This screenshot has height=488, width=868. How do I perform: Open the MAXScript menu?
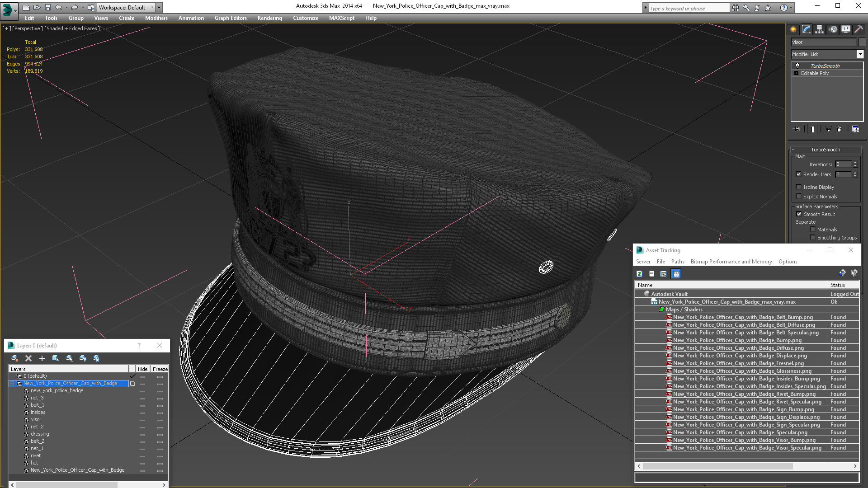pyautogui.click(x=341, y=18)
